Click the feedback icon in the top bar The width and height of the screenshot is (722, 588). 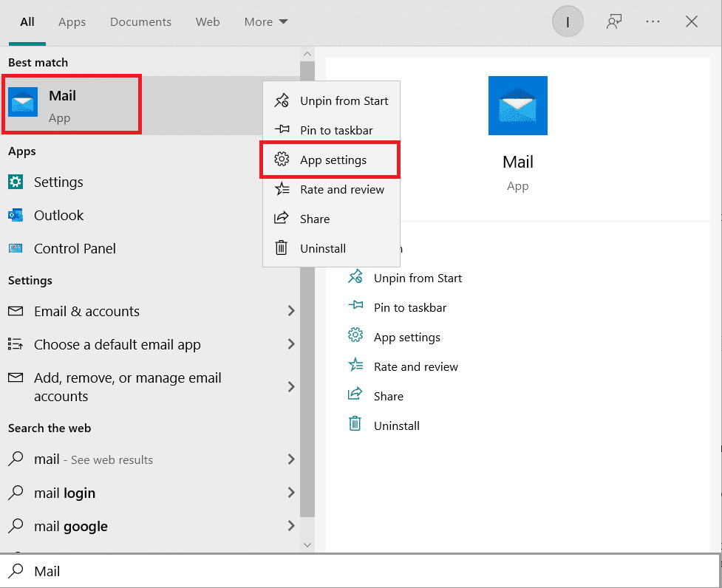coord(614,21)
